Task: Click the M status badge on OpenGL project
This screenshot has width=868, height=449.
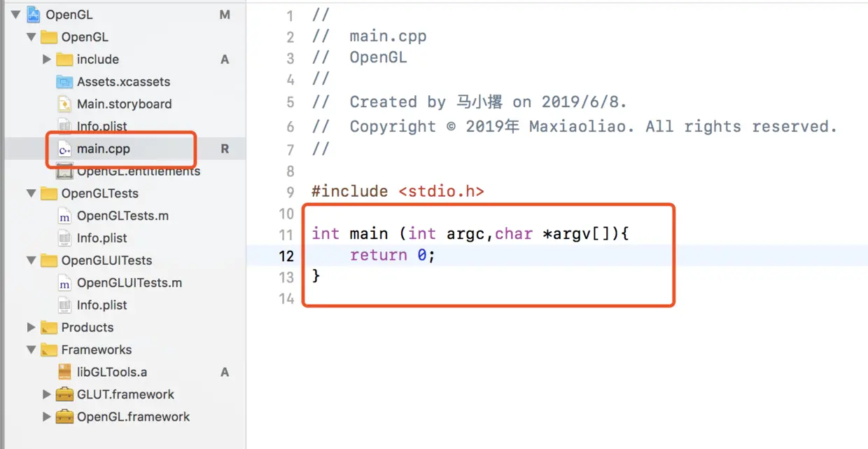Action: tap(225, 15)
